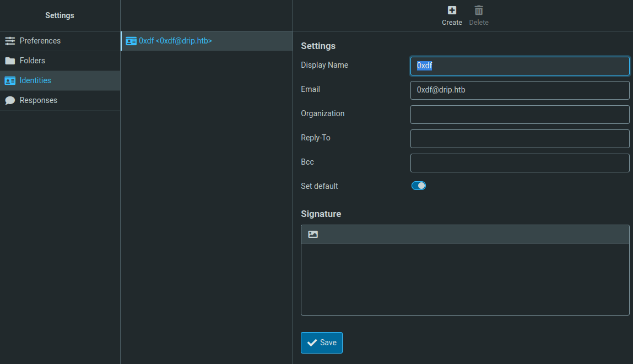Click the Identities card icon in sidebar
The image size is (633, 364).
(x=10, y=80)
